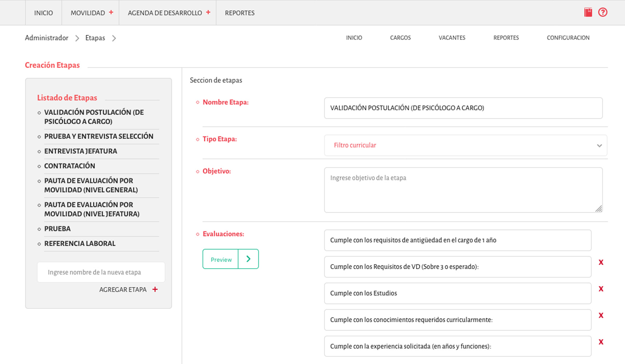Delete the conocimientos requeridos evaluation row
This screenshot has height=364, width=625.
tap(601, 315)
